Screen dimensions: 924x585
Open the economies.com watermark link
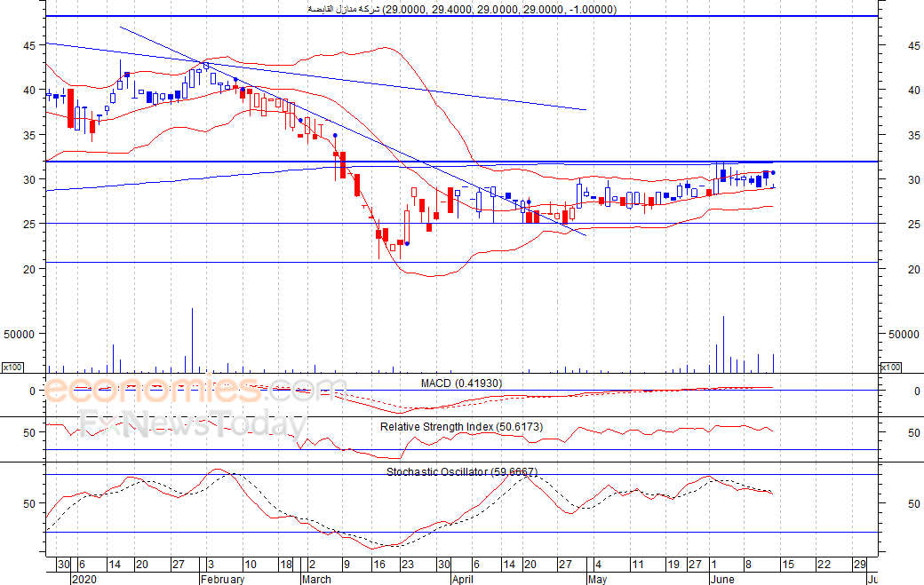click(x=196, y=390)
